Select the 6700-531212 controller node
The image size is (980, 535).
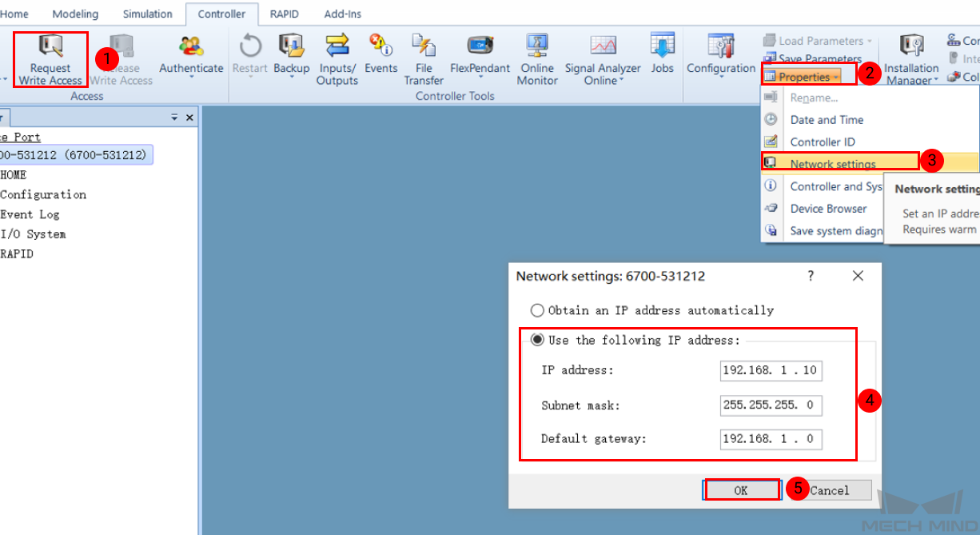tap(76, 155)
